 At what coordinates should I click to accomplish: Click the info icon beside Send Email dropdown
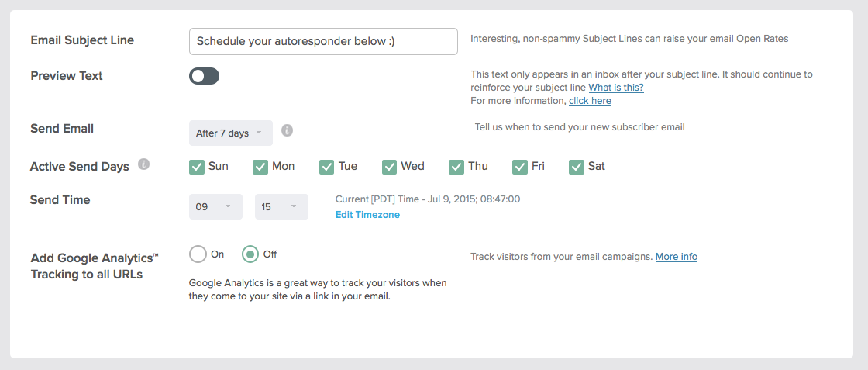click(x=287, y=130)
